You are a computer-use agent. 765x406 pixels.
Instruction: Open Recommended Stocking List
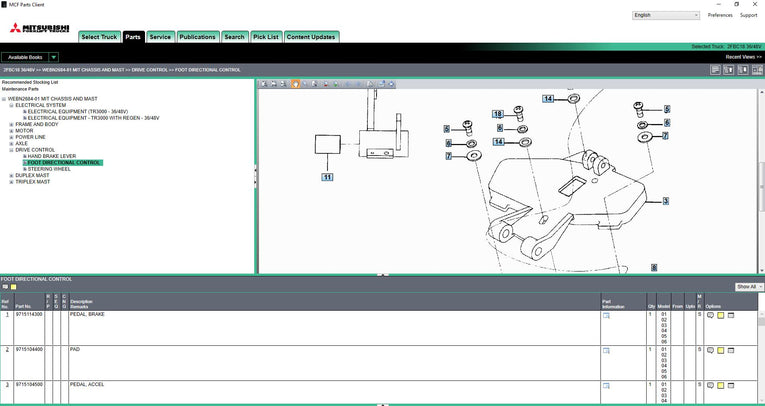pos(30,82)
